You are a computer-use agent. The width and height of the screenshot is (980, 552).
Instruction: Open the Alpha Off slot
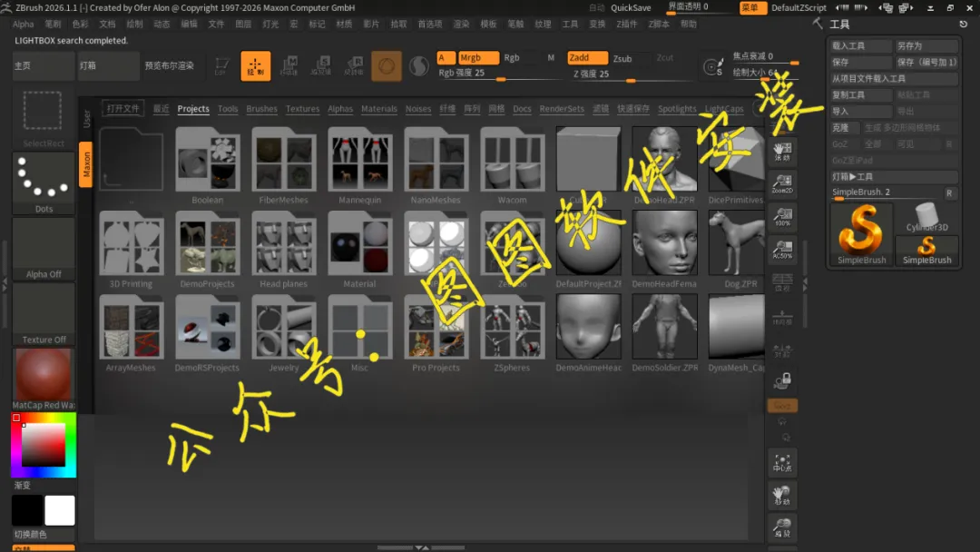point(44,249)
